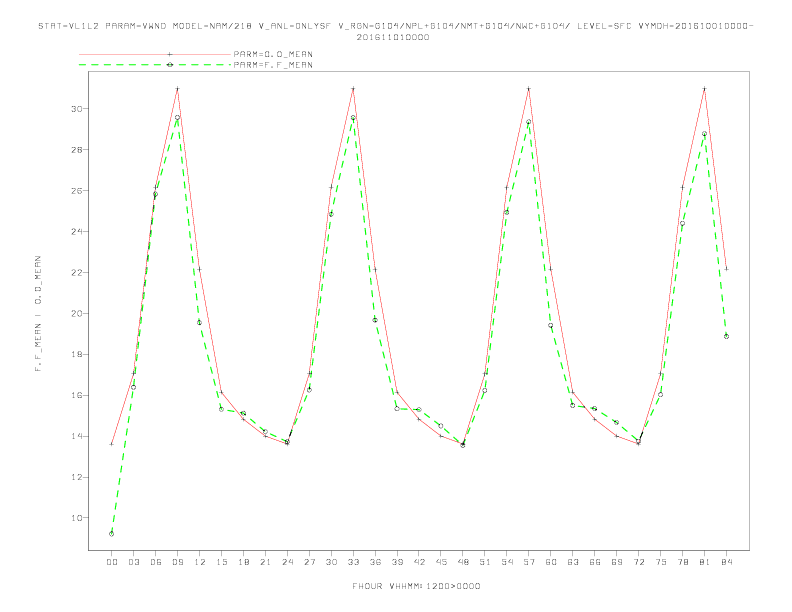The height and width of the screenshot is (612, 792).
Task: Click the x-axis tick label 36
Action: pyautogui.click(x=375, y=562)
